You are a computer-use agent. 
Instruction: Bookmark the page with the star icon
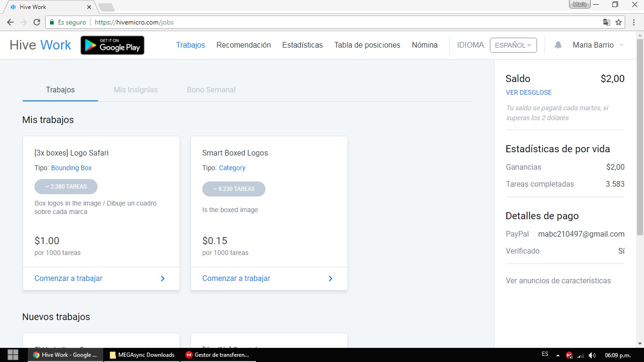click(x=619, y=22)
